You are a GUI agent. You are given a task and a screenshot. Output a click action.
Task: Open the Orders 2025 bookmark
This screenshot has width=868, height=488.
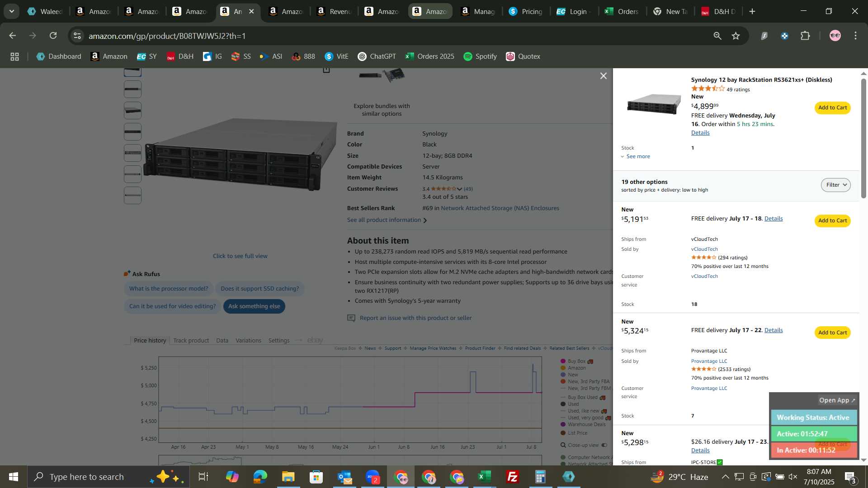pos(430,56)
